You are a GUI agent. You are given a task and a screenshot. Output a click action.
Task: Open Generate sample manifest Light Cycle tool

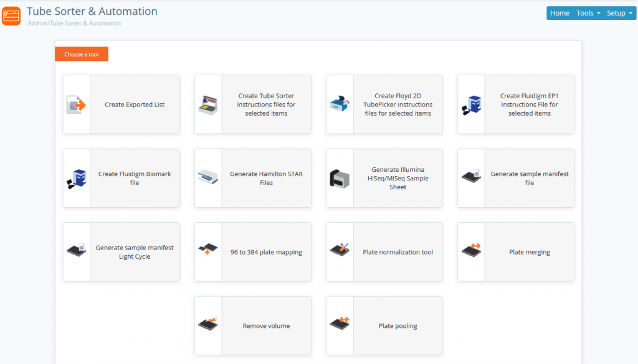click(x=121, y=252)
